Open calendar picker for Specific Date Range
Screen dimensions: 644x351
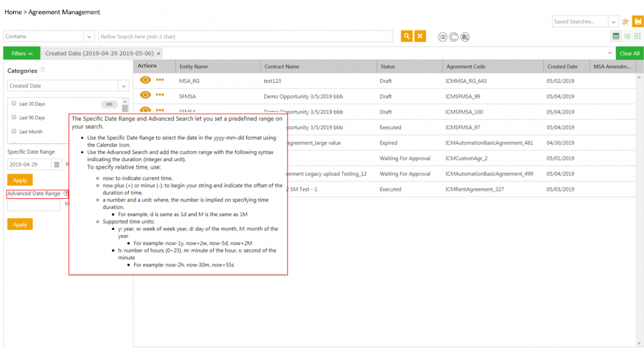tap(57, 164)
